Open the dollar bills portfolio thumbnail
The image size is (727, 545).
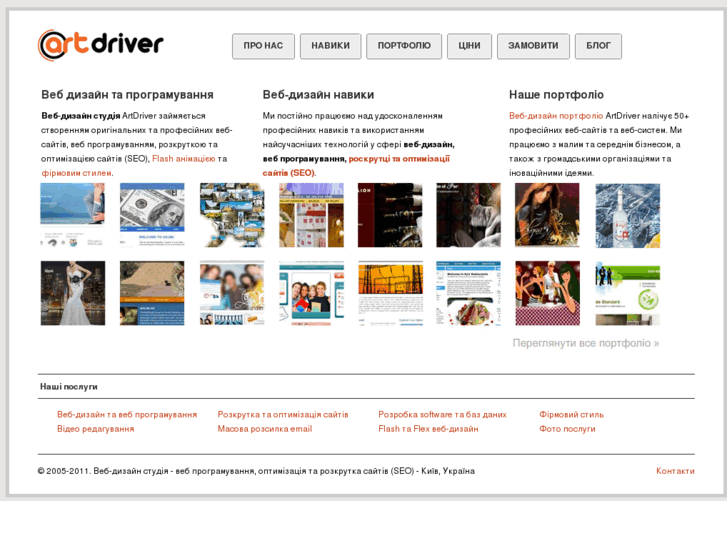152,215
